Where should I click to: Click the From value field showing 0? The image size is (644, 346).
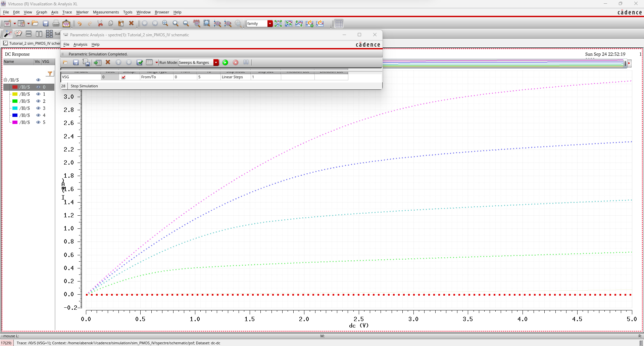[x=185, y=77]
